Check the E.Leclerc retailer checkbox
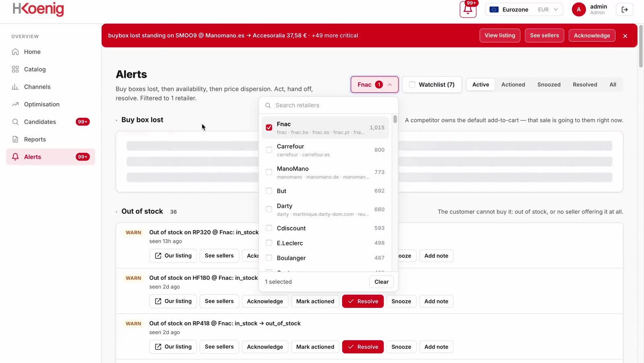 269,243
